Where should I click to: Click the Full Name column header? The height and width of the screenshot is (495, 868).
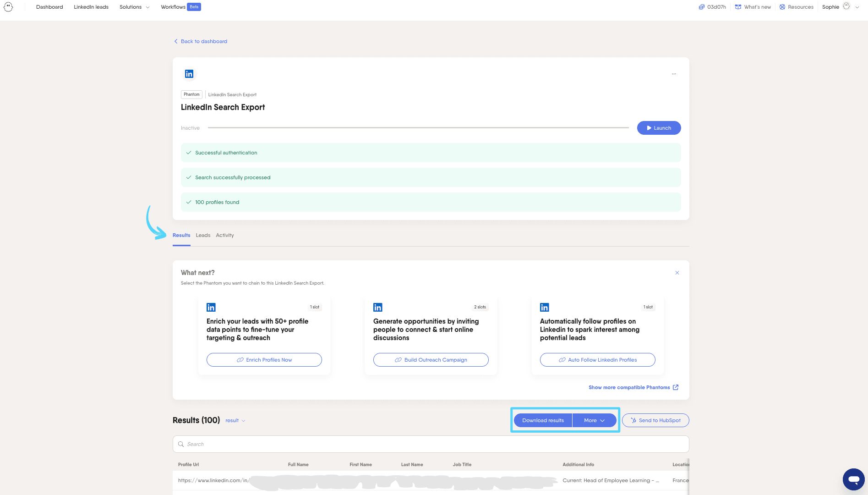(x=298, y=464)
